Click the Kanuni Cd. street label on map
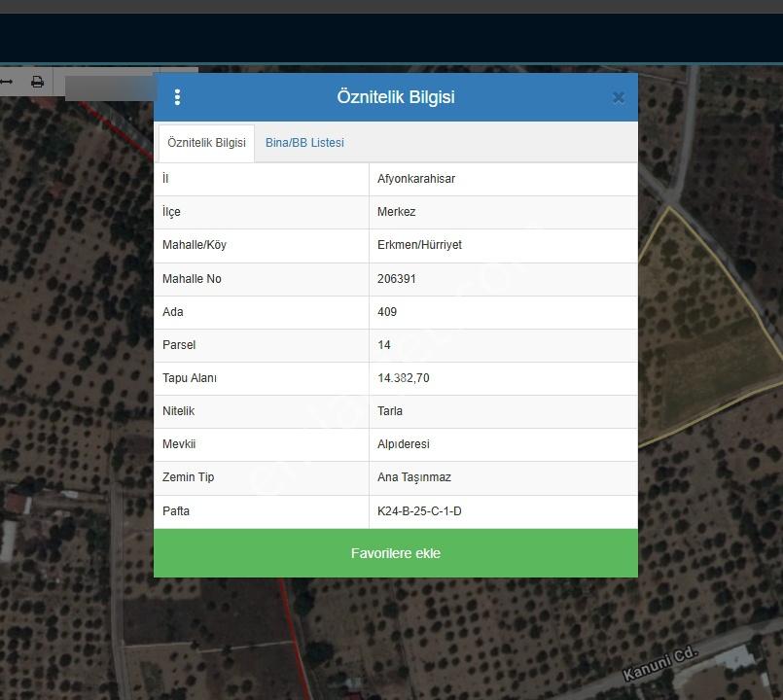 point(659,662)
